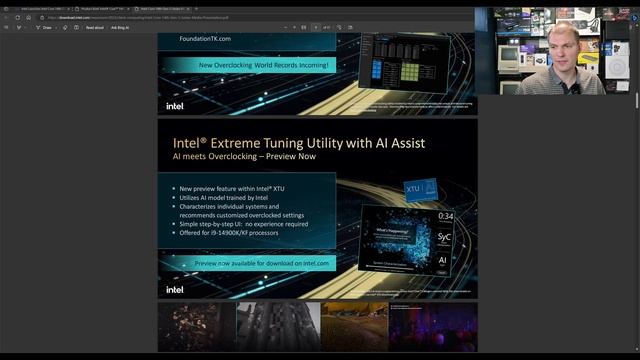This screenshot has width=640, height=360.
Task: Click the purple game screenshot on the next slide
Action: tap(433, 327)
